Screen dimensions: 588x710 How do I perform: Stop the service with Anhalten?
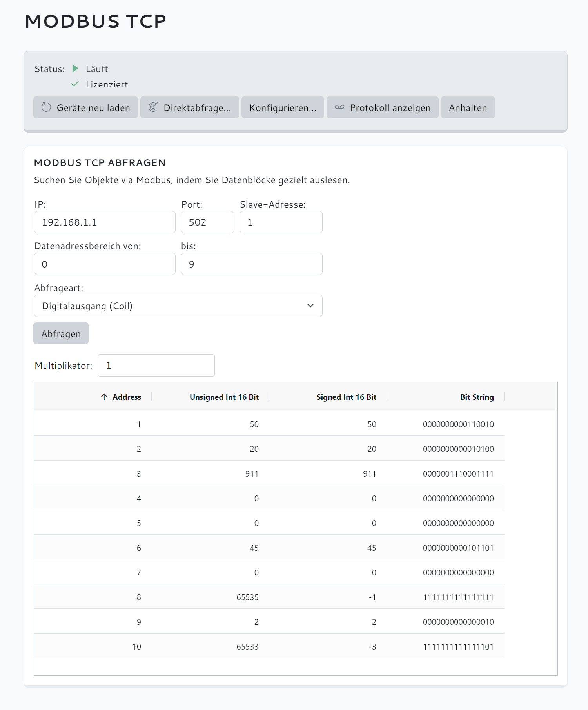point(468,107)
